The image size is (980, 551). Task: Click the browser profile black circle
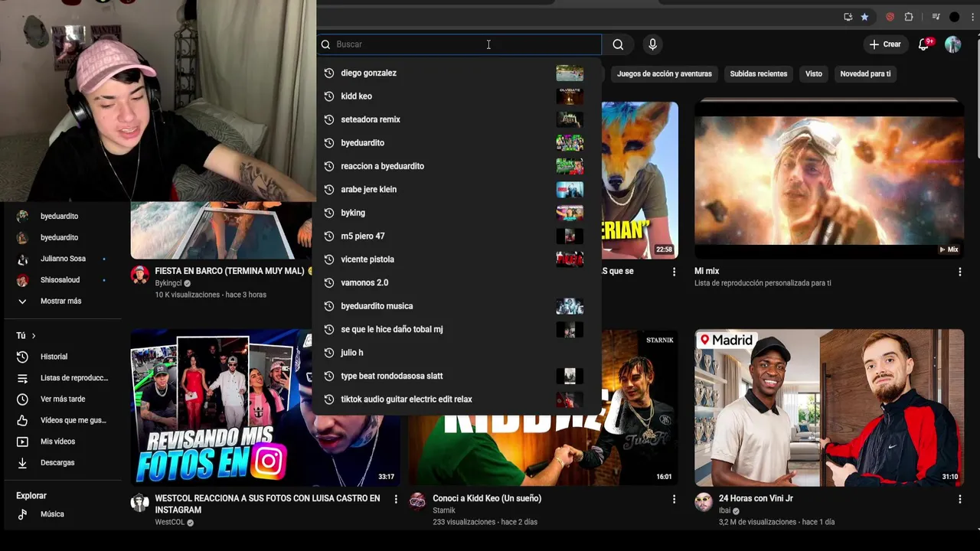tap(954, 17)
